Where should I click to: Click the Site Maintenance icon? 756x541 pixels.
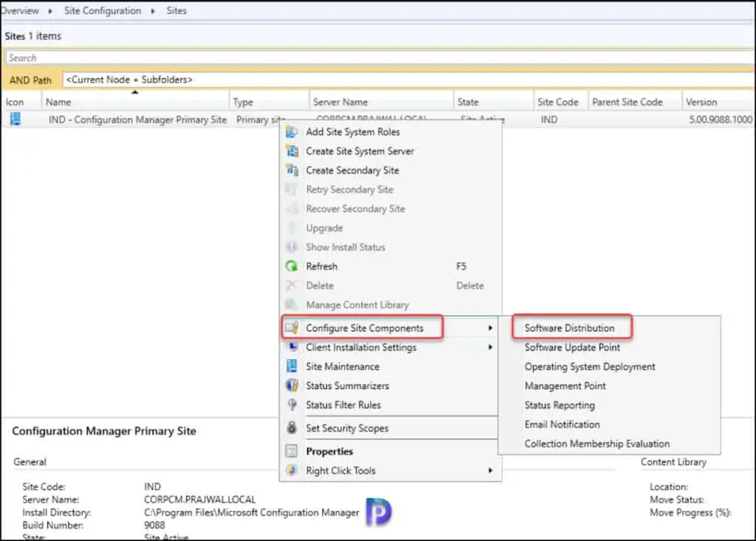point(292,367)
